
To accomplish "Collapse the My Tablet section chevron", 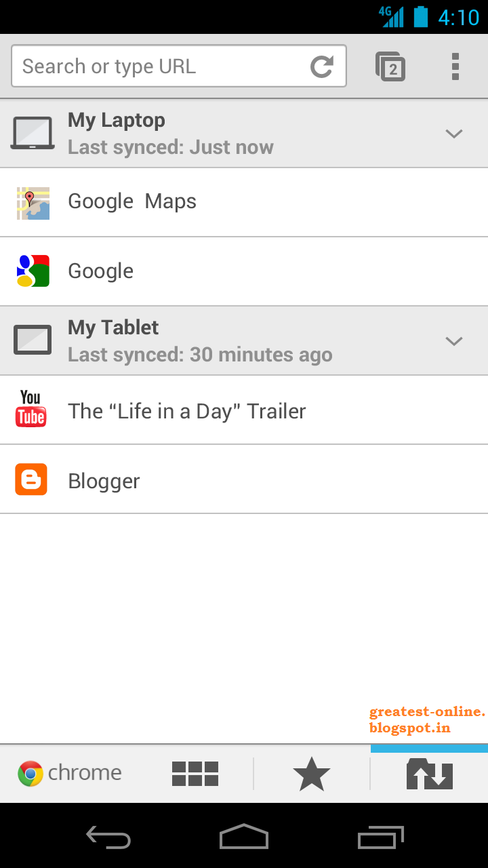I will pos(453,340).
